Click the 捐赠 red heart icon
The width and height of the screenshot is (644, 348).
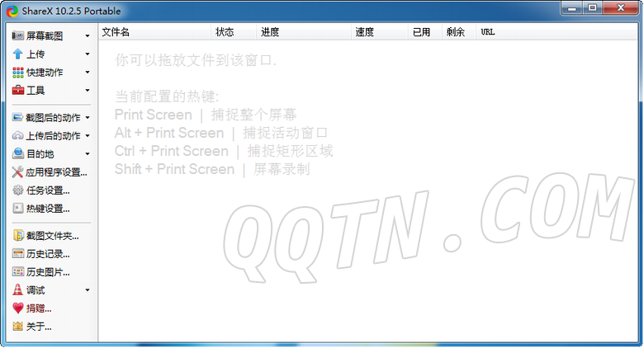pos(17,308)
